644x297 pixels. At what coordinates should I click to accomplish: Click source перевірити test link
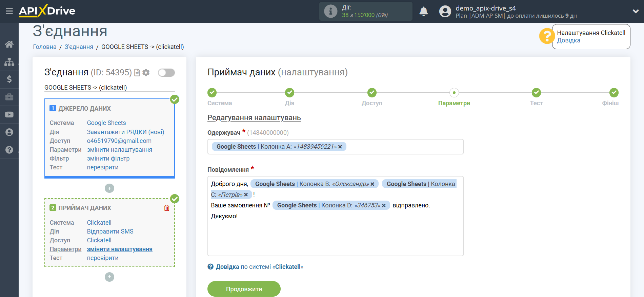103,167
